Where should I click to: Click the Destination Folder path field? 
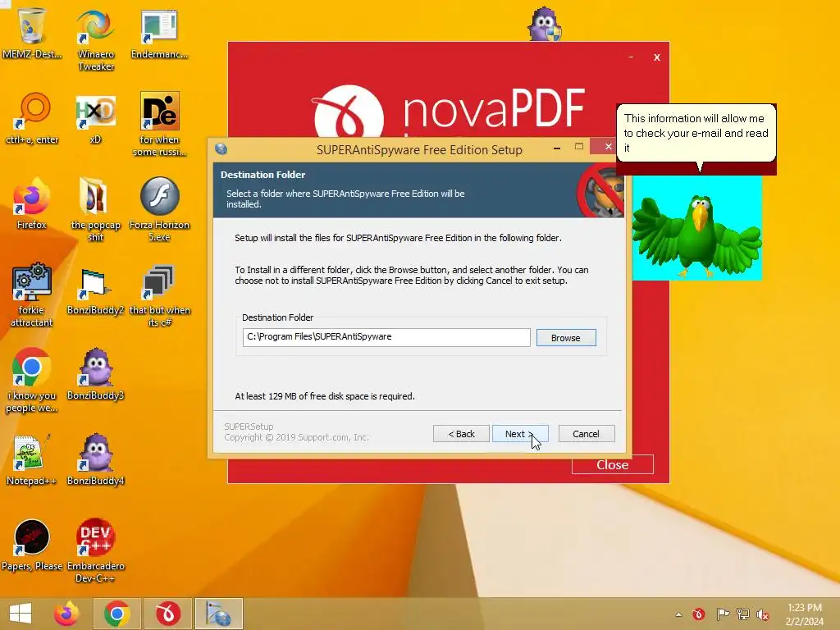(386, 337)
